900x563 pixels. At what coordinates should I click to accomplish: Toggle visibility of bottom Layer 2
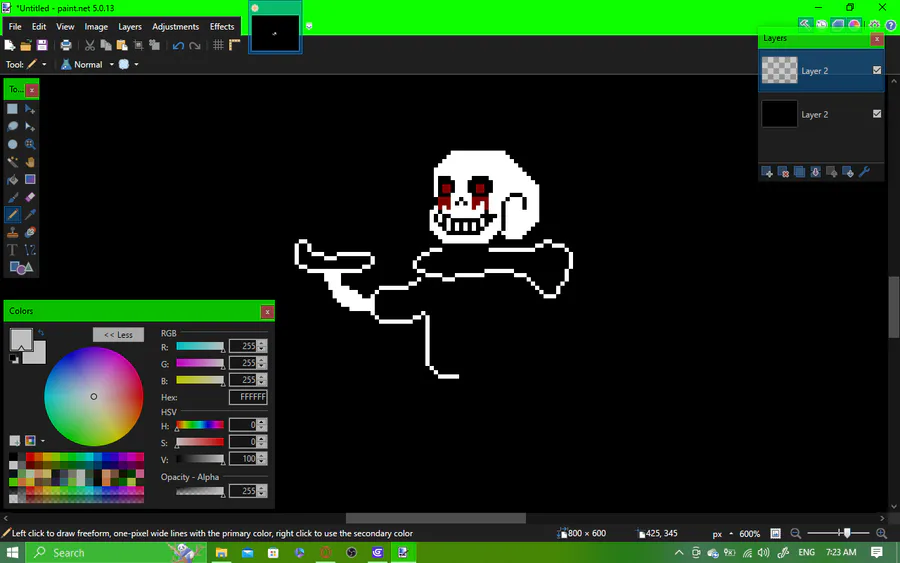(877, 114)
